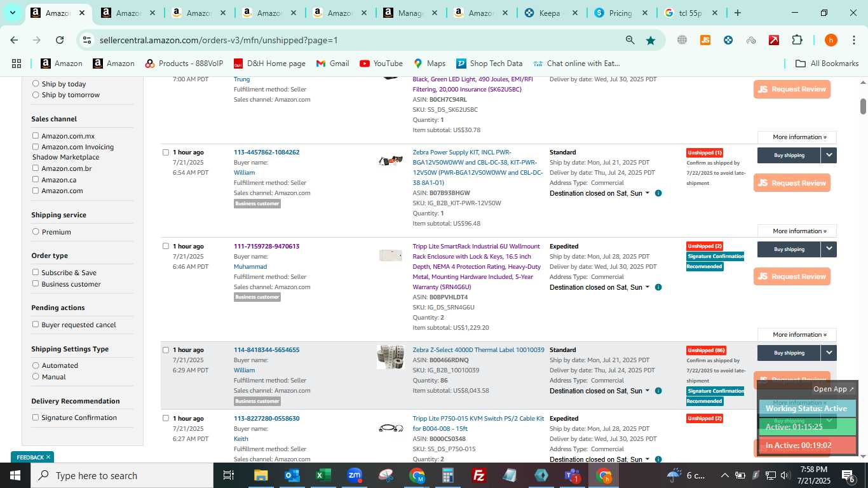Click the Zebra Z-Select label product thumbnail
Image resolution: width=868 pixels, height=488 pixels.
click(390, 358)
